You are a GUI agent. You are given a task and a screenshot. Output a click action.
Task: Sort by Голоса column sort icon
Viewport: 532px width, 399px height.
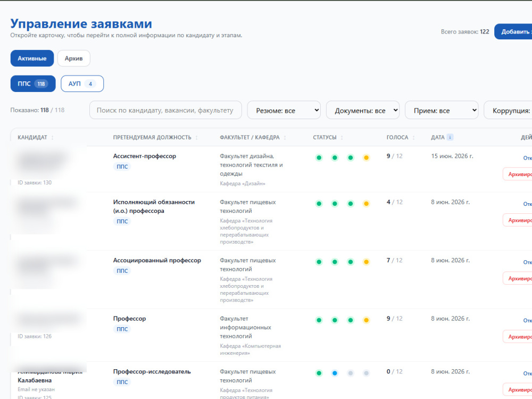click(413, 138)
